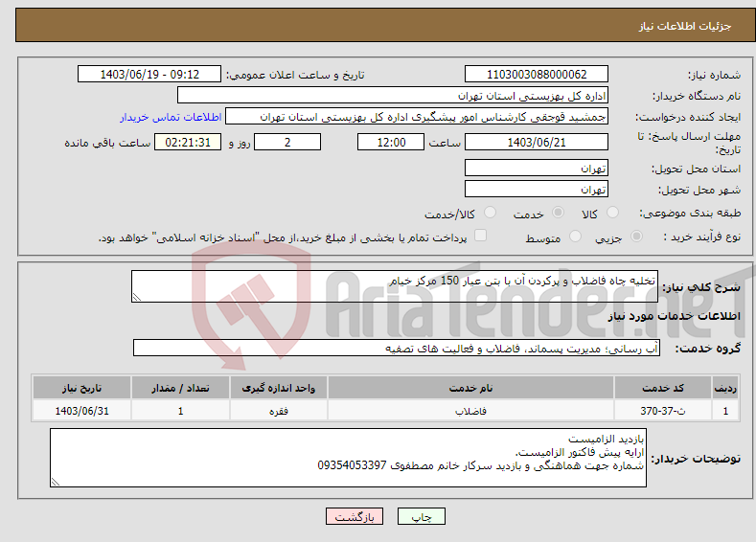Click the تعداد / مقدار column header
The image size is (756, 542).
pos(180,388)
